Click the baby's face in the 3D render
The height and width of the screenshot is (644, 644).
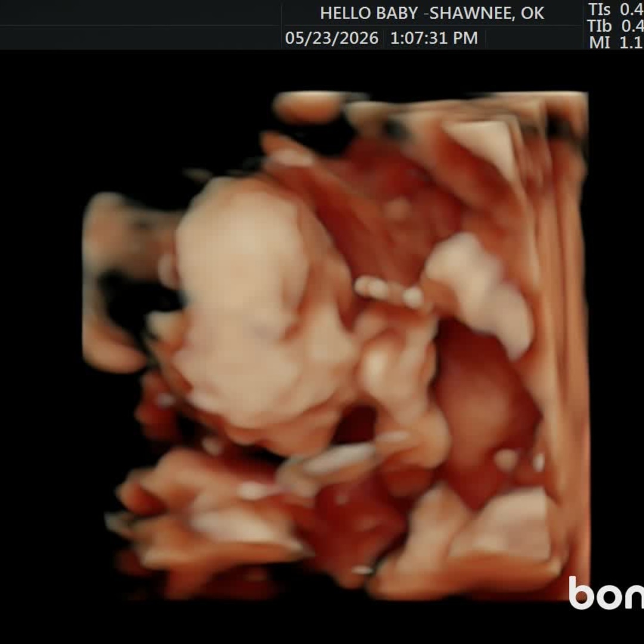(x=246, y=300)
